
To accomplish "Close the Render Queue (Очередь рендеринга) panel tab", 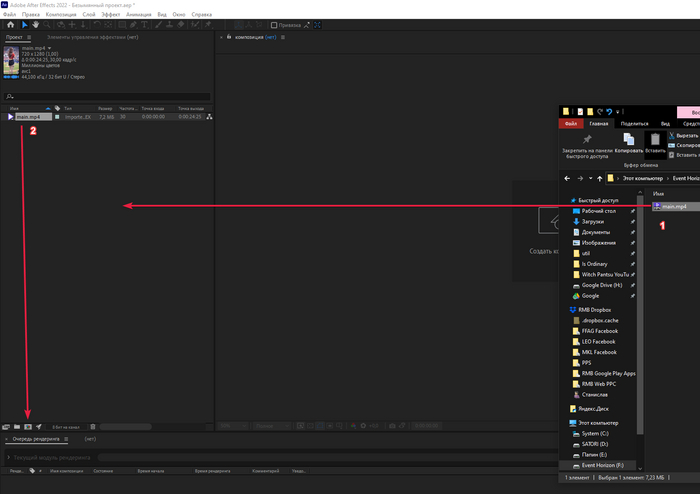I will click(x=7, y=439).
